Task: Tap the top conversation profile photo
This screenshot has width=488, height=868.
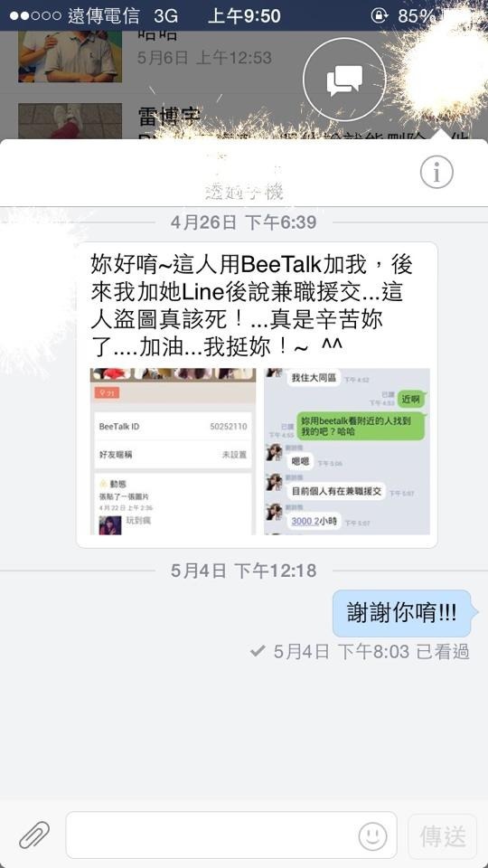Action: tap(70, 56)
